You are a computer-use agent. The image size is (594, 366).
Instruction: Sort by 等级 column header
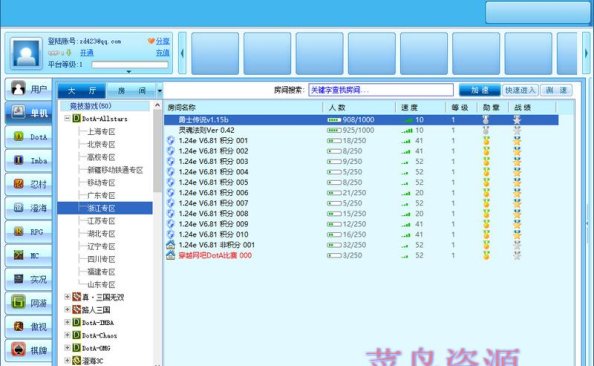pos(461,108)
